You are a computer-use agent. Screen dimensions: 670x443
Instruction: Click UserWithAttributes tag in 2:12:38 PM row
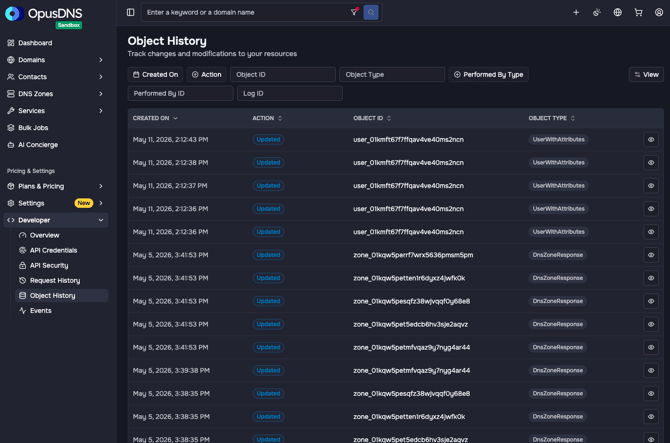558,163
